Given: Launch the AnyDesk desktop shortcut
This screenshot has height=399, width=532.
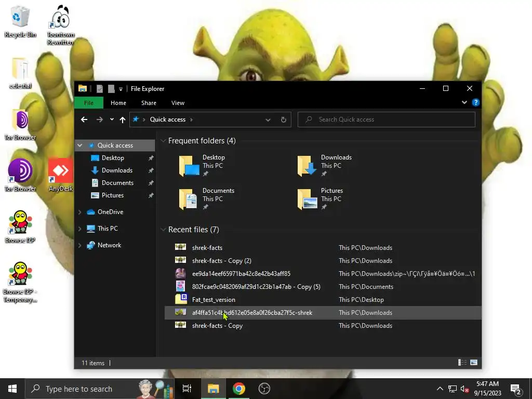Looking at the screenshot, I should [60, 175].
